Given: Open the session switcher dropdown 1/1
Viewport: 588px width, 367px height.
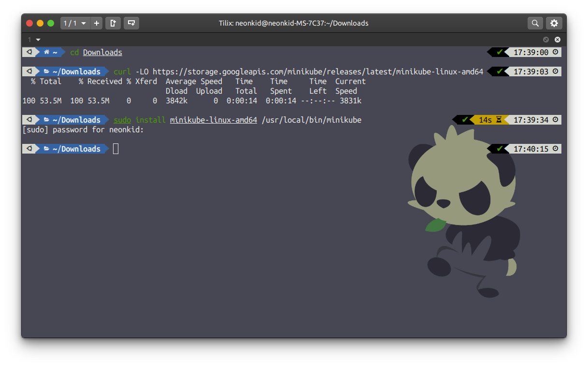Looking at the screenshot, I should click(x=75, y=23).
